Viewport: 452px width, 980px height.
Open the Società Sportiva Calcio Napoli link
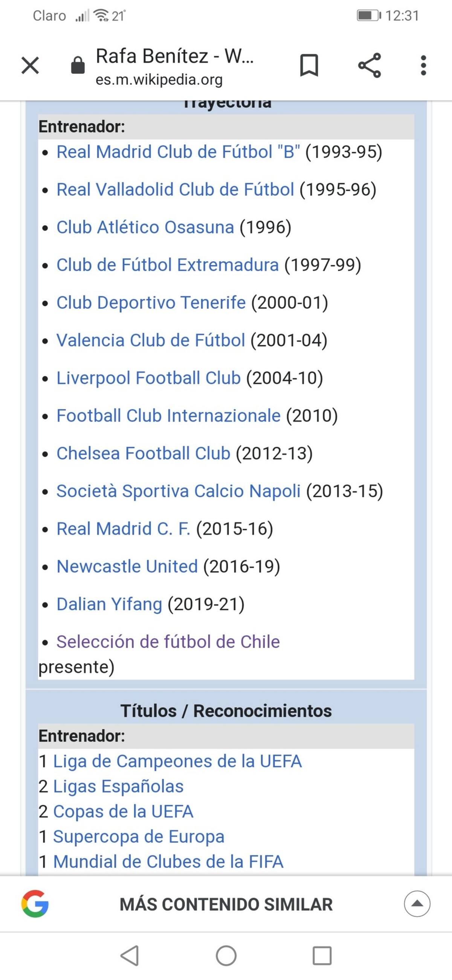coord(179,491)
